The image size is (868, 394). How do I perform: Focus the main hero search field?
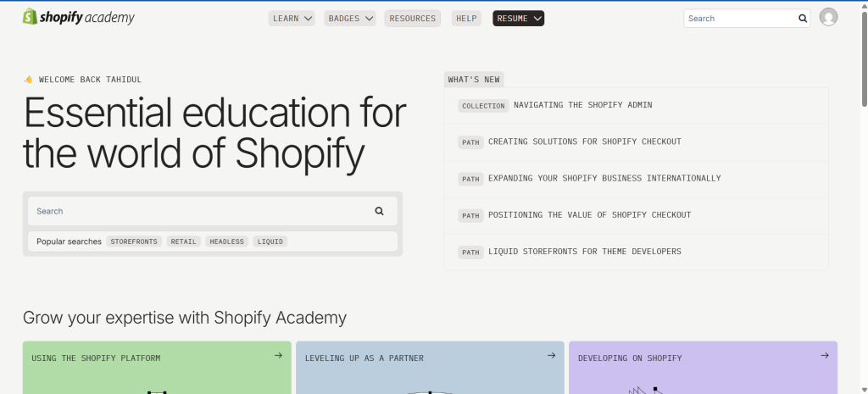click(199, 211)
